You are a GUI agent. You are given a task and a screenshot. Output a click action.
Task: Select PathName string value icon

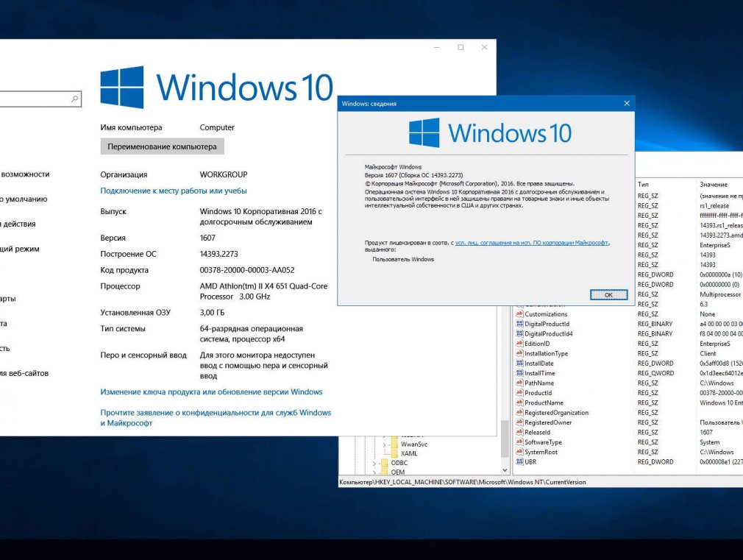click(519, 383)
